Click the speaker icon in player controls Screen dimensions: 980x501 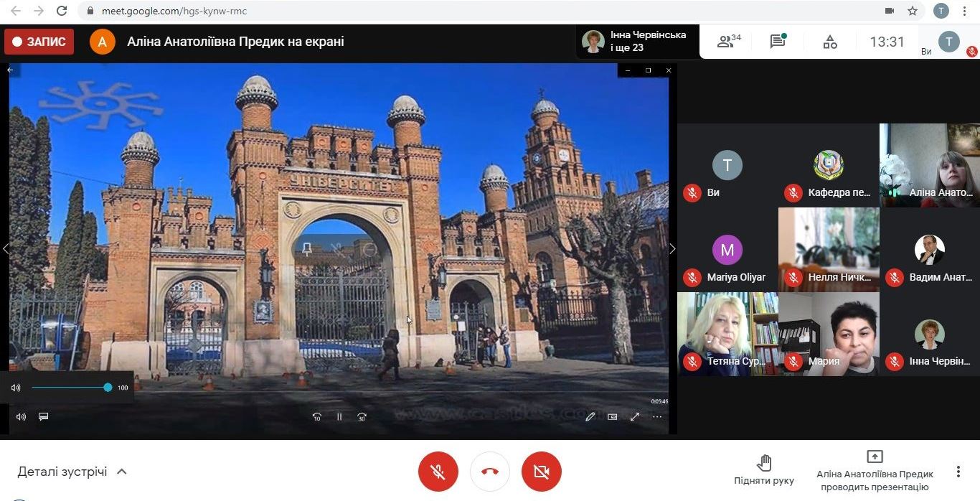(x=21, y=416)
